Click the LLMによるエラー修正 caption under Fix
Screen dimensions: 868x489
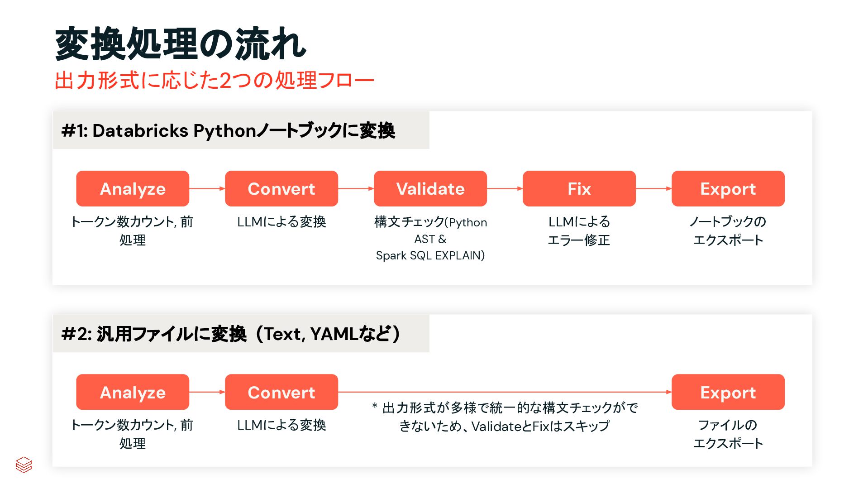[x=579, y=230]
